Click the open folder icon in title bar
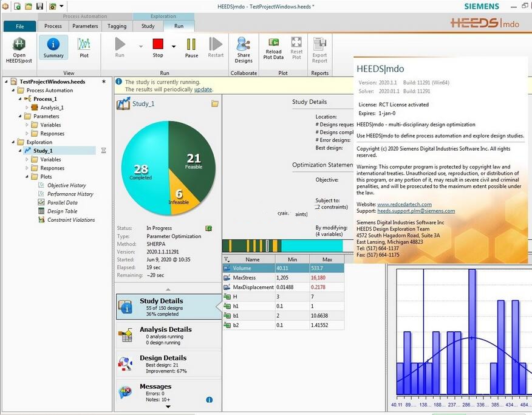Screen dimensions: 532x415 pos(29,6)
